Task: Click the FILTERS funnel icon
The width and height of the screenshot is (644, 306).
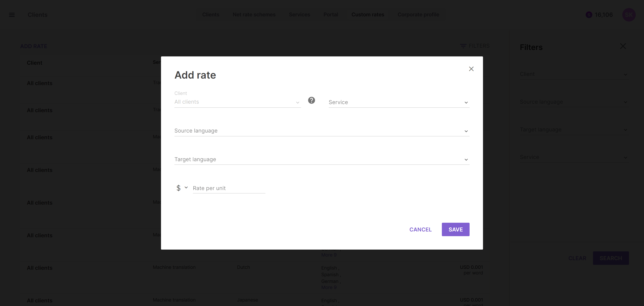Action: pyautogui.click(x=463, y=46)
